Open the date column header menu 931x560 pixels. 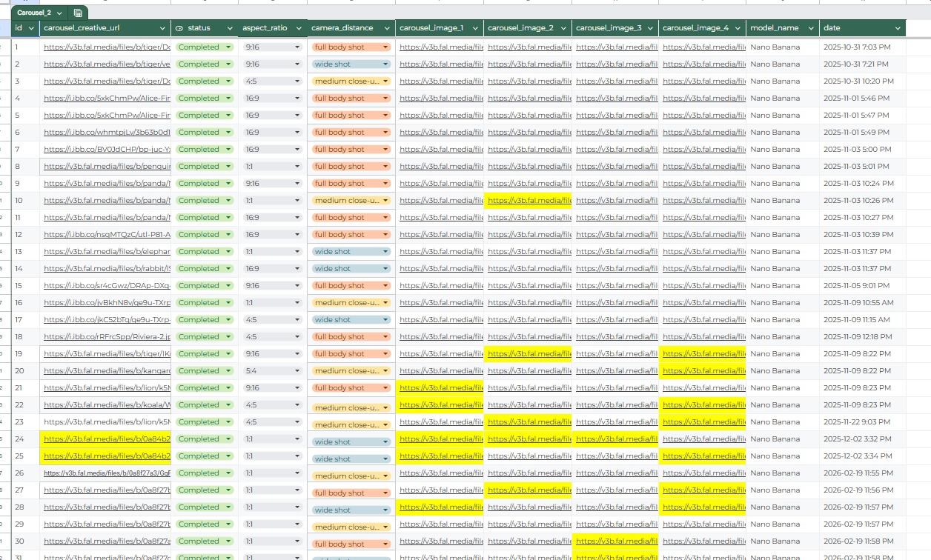898,28
